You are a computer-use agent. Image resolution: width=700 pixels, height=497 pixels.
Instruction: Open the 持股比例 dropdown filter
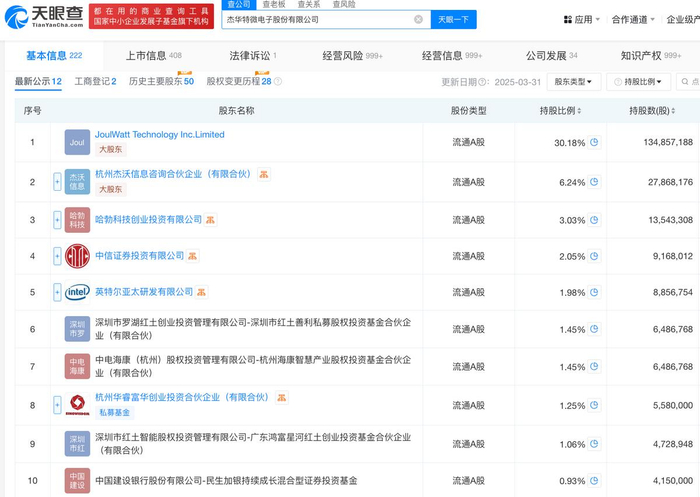click(x=640, y=82)
